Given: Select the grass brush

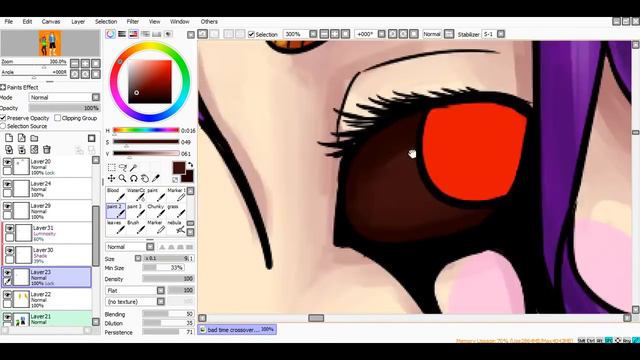Looking at the screenshot, I should [x=176, y=211].
